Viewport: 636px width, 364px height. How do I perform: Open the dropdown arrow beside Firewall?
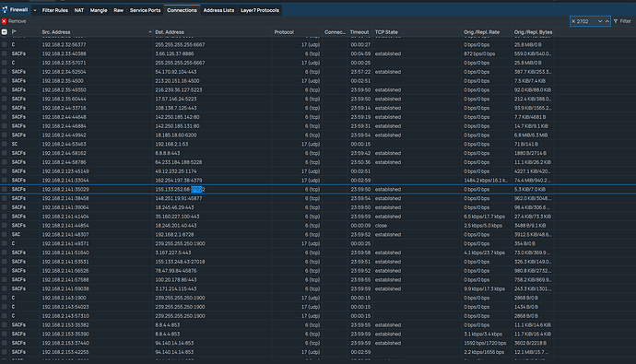click(35, 10)
